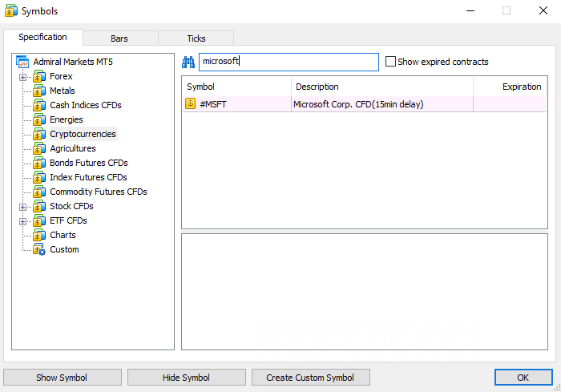Image resolution: width=561 pixels, height=392 pixels.
Task: Click the Hide Symbol button
Action: (x=187, y=378)
